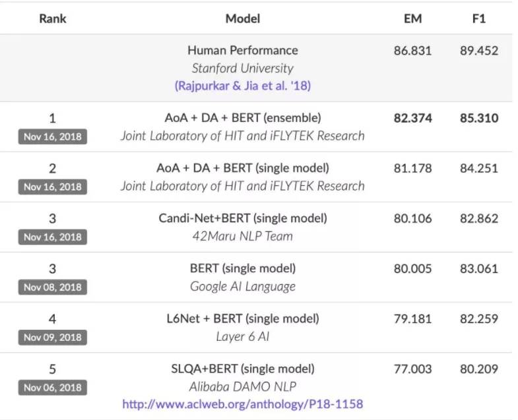Click the Nov 09, 2018 date badge
Screen dimensions: 518x420
click(x=53, y=337)
